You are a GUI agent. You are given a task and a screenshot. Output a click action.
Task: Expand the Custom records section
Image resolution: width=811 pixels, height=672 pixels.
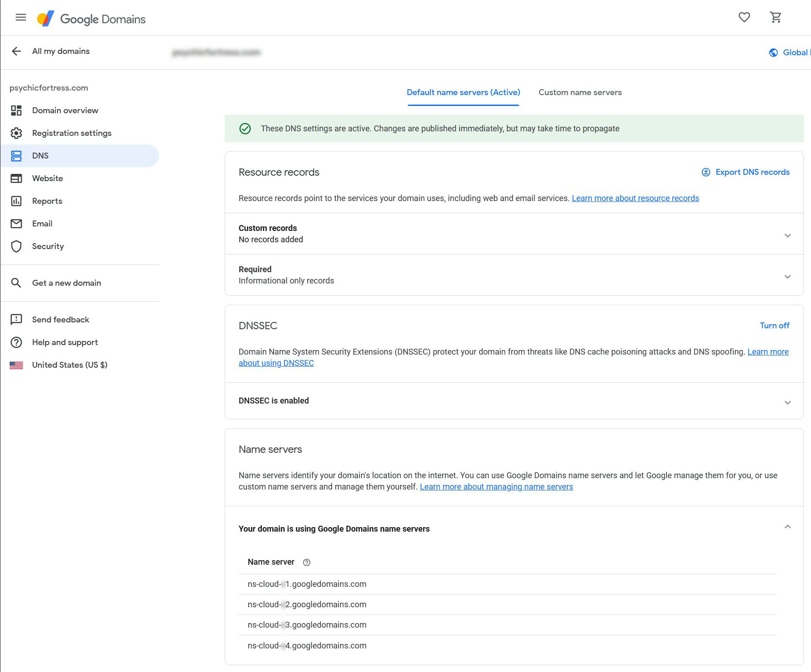coord(787,235)
